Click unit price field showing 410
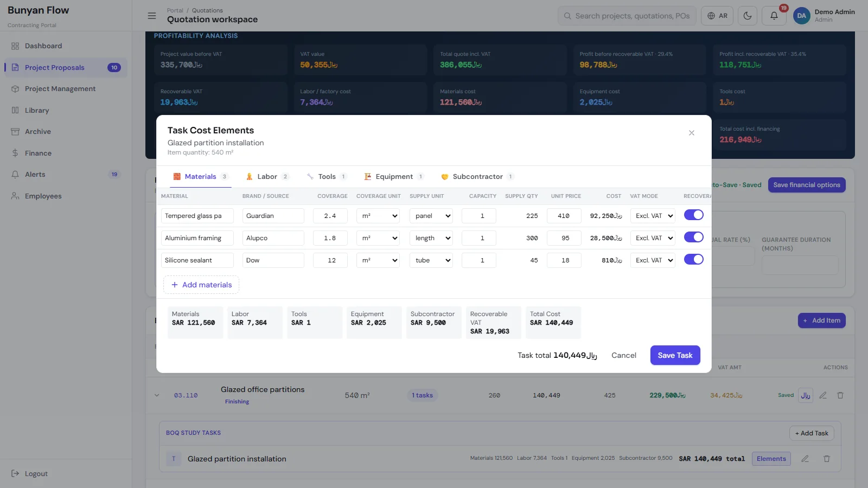Image resolution: width=868 pixels, height=488 pixels. [x=564, y=216]
